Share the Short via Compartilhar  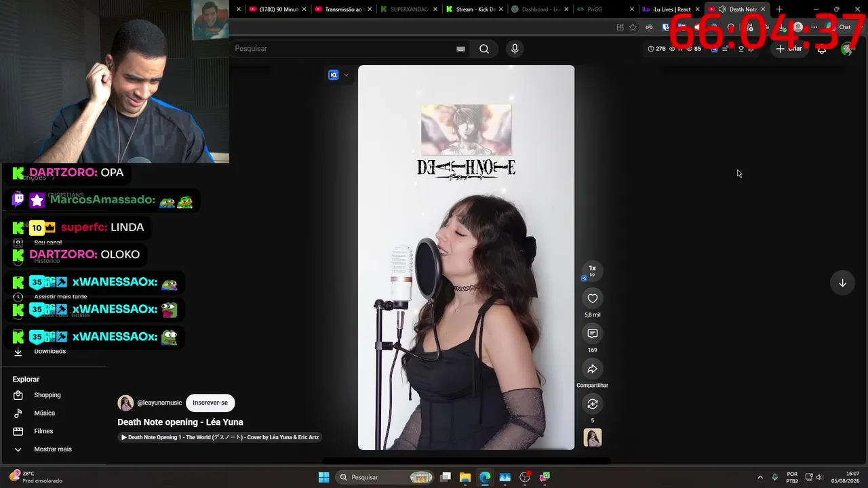point(592,369)
